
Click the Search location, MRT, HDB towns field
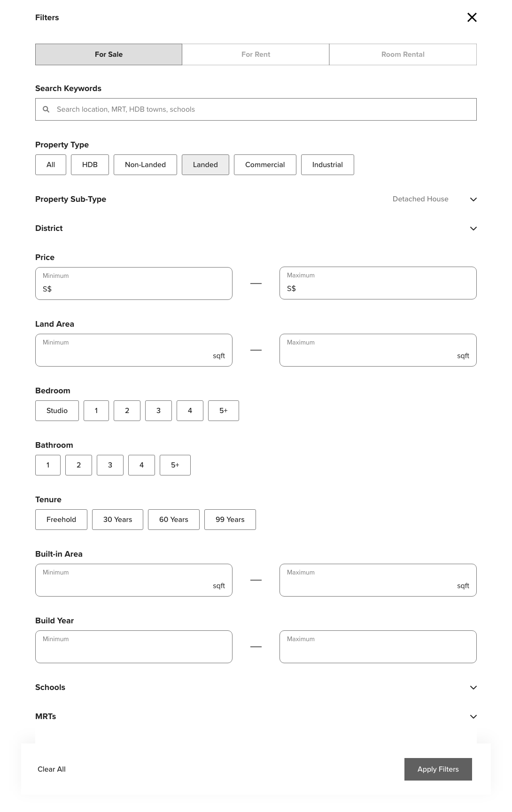(x=256, y=109)
